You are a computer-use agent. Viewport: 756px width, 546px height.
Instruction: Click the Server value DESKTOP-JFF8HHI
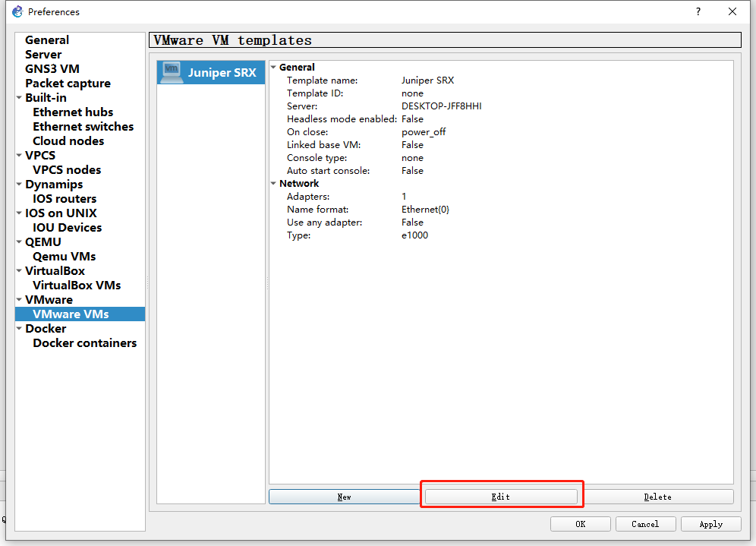pos(442,106)
